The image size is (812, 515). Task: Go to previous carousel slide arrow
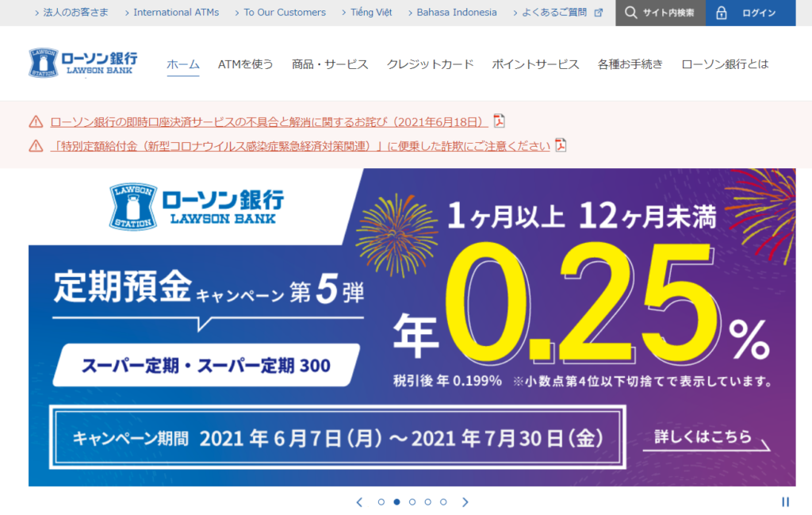tap(359, 502)
